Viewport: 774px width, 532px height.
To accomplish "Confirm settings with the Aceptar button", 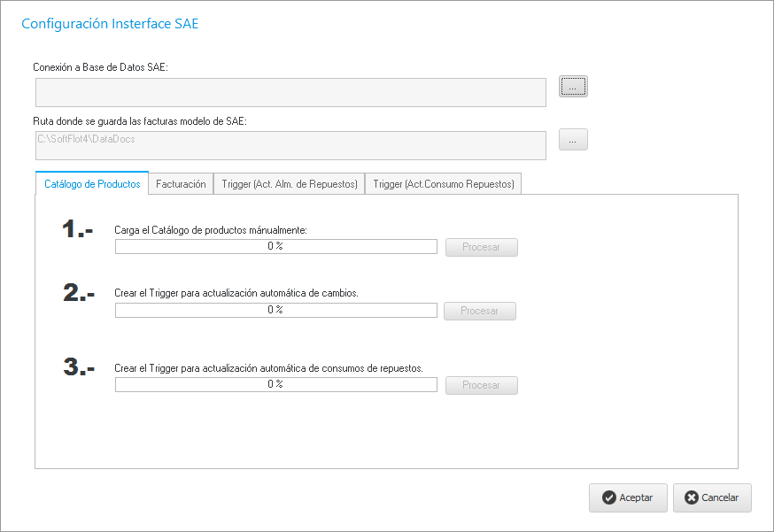I will click(x=627, y=497).
